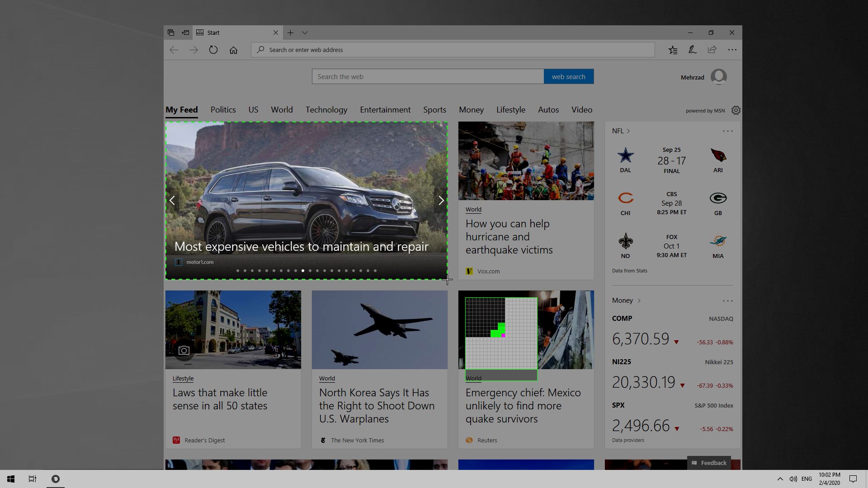Click the Set tabs aside icon
The height and width of the screenshot is (488, 868).
pyautogui.click(x=185, y=33)
